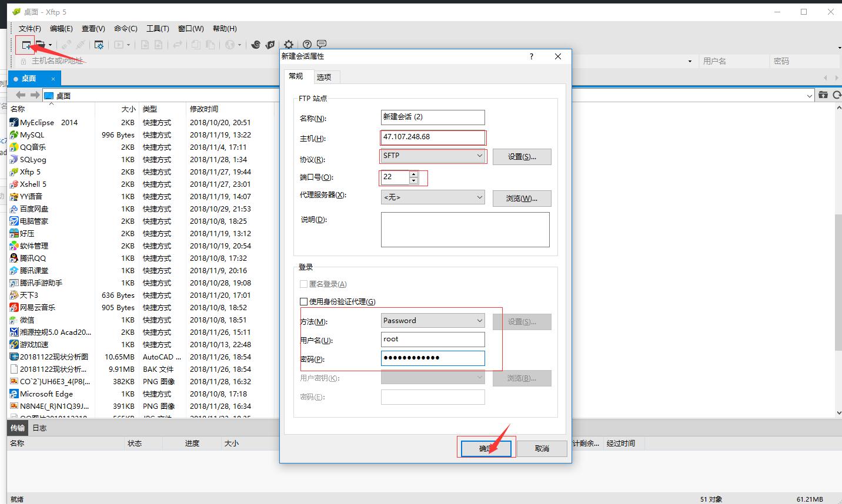The height and width of the screenshot is (504, 842).
Task: Click the 确定 button
Action: [486, 449]
